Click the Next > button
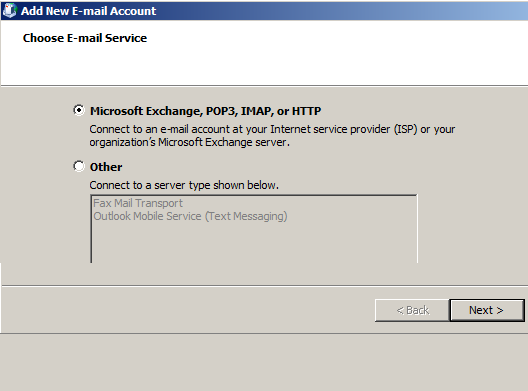This screenshot has width=528, height=391. (487, 310)
